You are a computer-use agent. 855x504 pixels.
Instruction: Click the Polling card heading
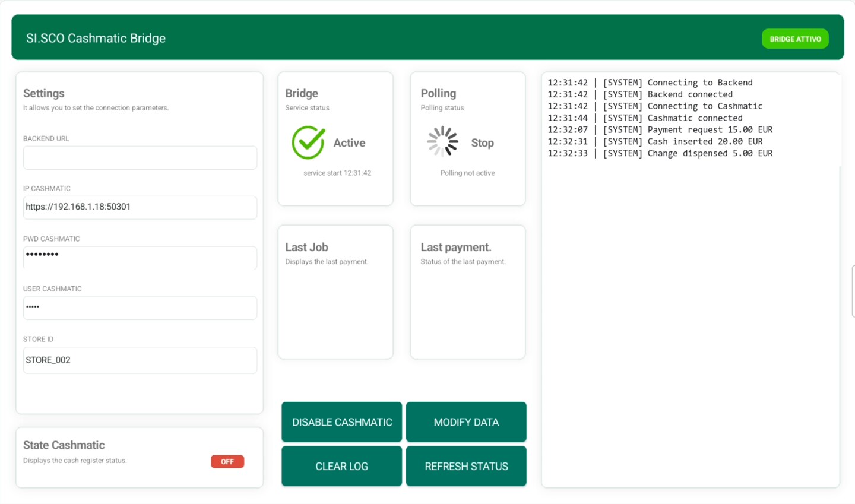pyautogui.click(x=438, y=93)
